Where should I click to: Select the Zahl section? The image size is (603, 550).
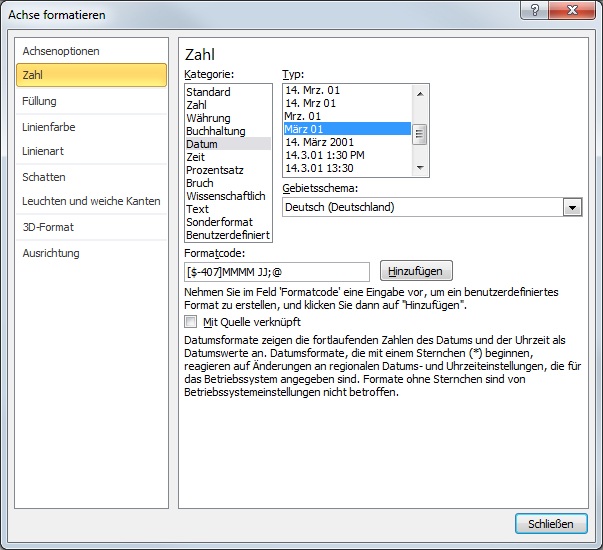pos(92,75)
